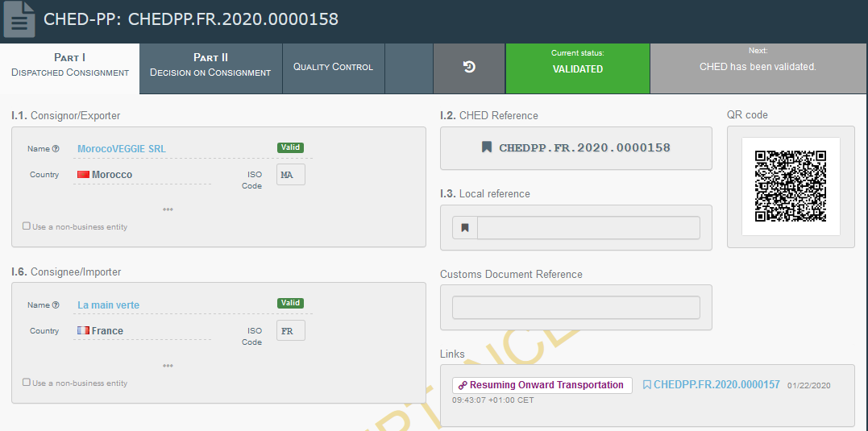Click the bookmark icon before CHEDPP.FR.2020.0000157
Image resolution: width=868 pixels, height=431 pixels.
pyautogui.click(x=647, y=385)
